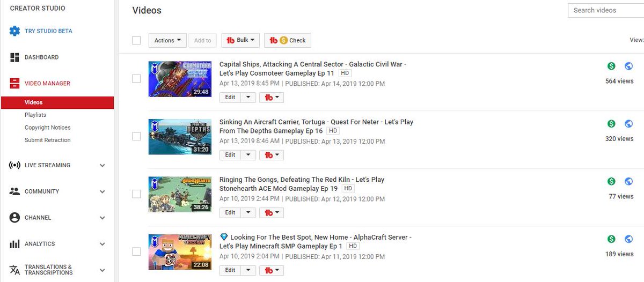Viewport: 644px width, 282px height.
Task: Select the Cosmoteer Ep 11 video checkbox
Action: pyautogui.click(x=136, y=78)
